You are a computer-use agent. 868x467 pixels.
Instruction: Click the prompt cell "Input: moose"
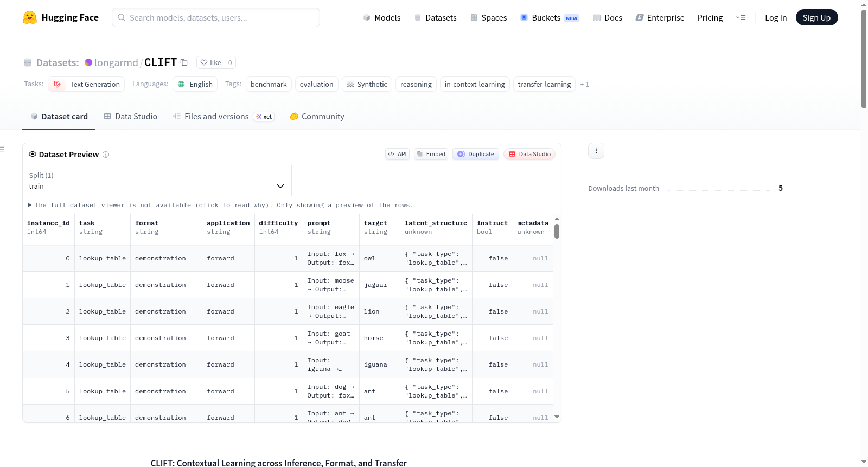(x=330, y=285)
